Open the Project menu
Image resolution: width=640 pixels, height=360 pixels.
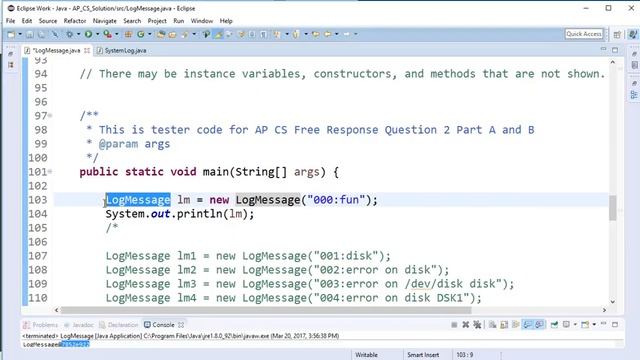[157, 21]
